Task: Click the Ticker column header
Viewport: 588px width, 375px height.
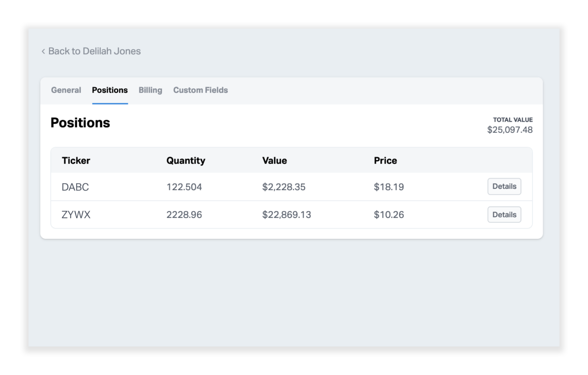Action: [x=76, y=160]
